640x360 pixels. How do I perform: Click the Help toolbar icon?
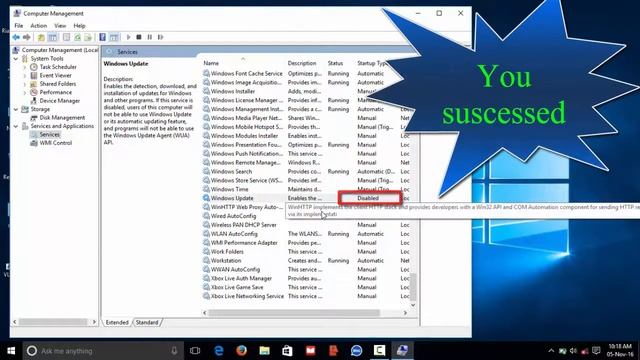point(102,37)
